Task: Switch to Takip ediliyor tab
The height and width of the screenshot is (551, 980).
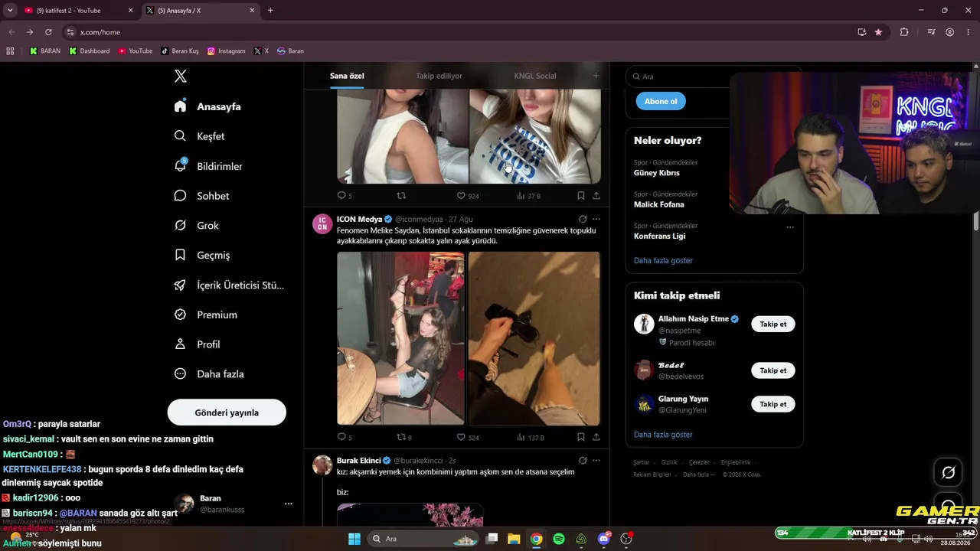Action: coord(439,76)
